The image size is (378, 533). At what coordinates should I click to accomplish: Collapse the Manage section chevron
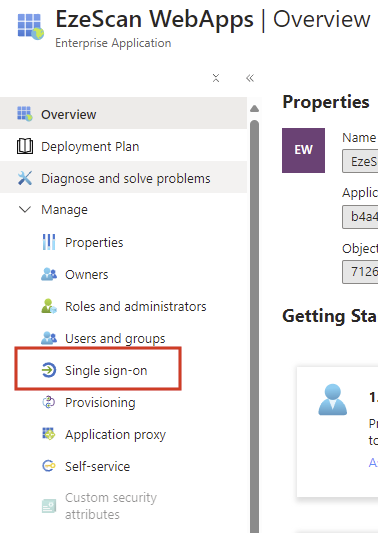(x=25, y=209)
